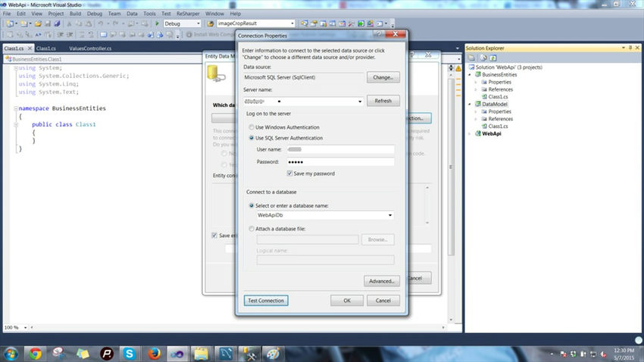This screenshot has width=644, height=362.
Task: Click the Find in Files icon beside imageCropResult
Action: tap(210, 23)
